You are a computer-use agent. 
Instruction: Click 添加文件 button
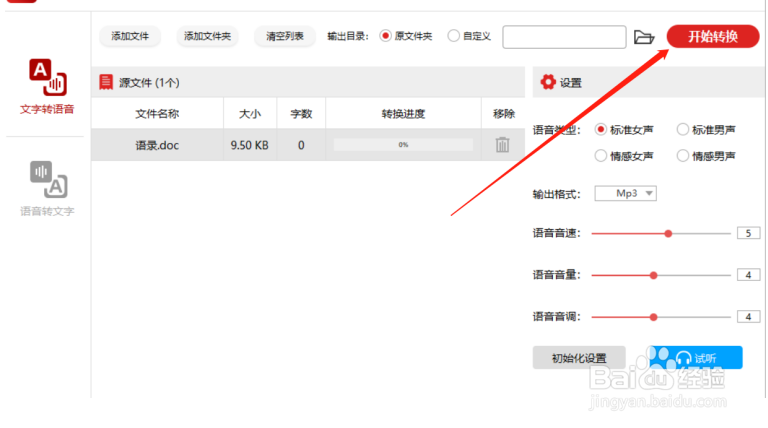(130, 36)
